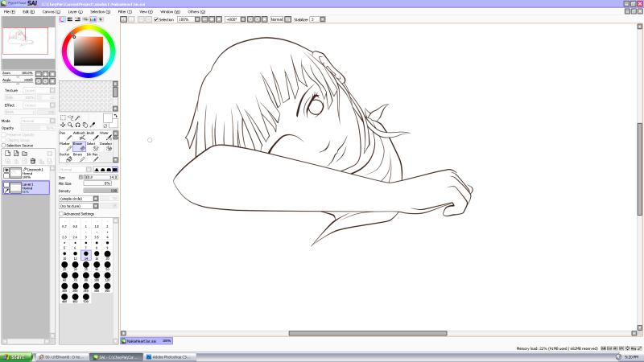Open the brush shape (simple circle) dropdown
644x362 pixels.
[x=88, y=199]
